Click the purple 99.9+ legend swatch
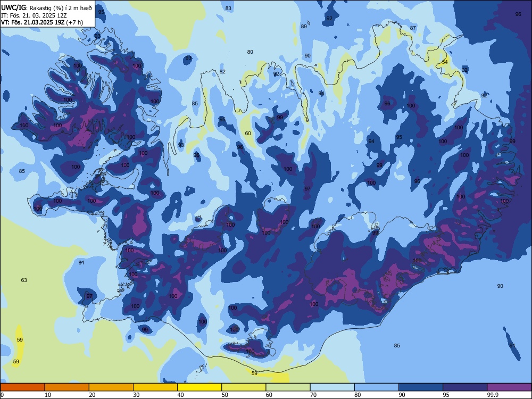This screenshot has height=399, width=532. [x=509, y=387]
